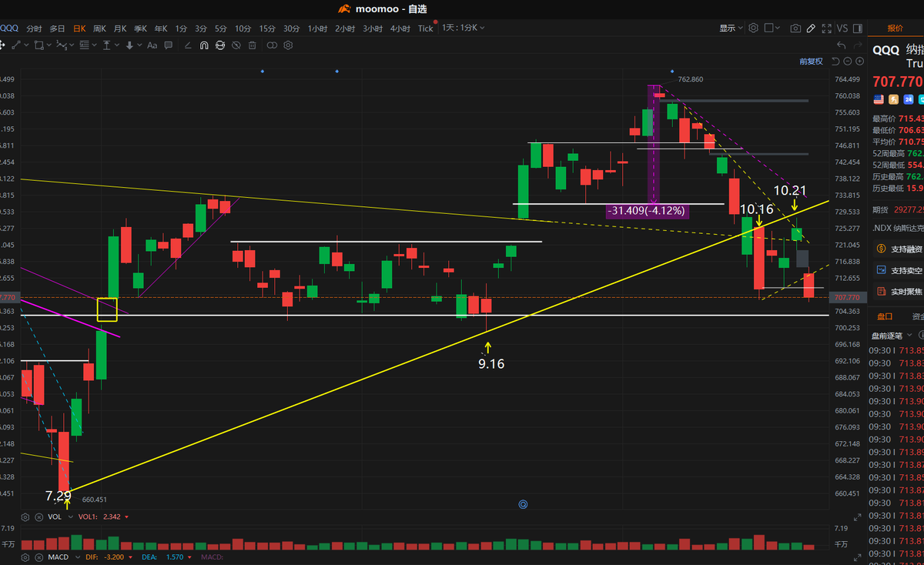Select the Tick timeframe

(426, 28)
